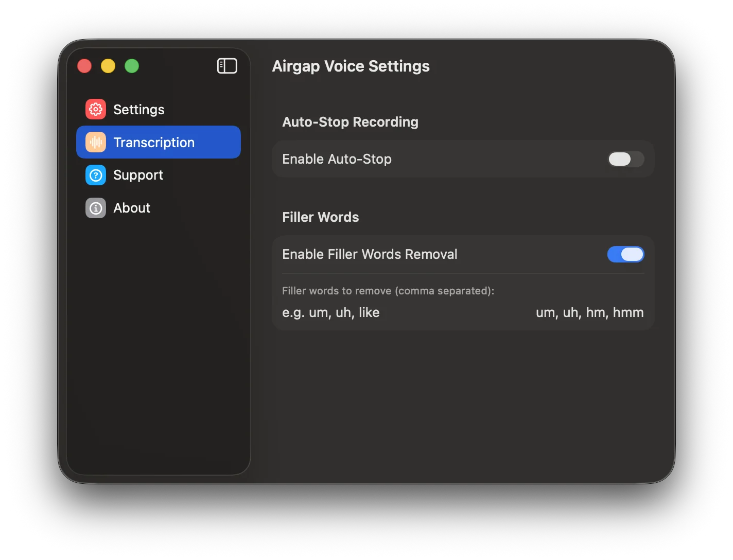Click the orange Transcription sound wave symbol

[x=95, y=142]
